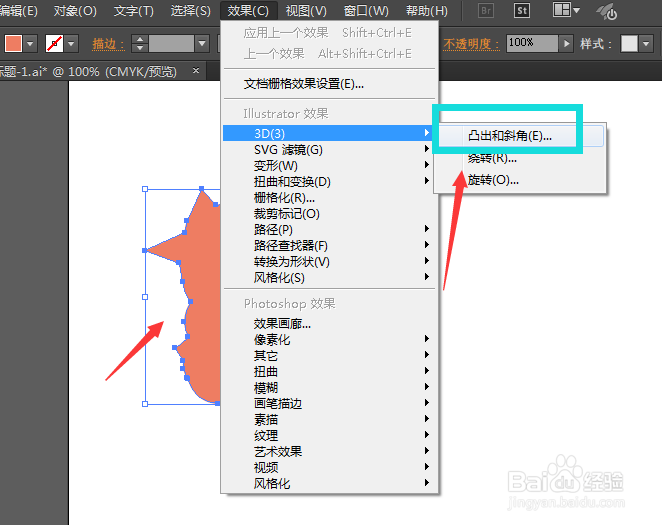This screenshot has width=662, height=525.
Task: Choose 裁剪标记(O) effect
Action: (x=329, y=214)
